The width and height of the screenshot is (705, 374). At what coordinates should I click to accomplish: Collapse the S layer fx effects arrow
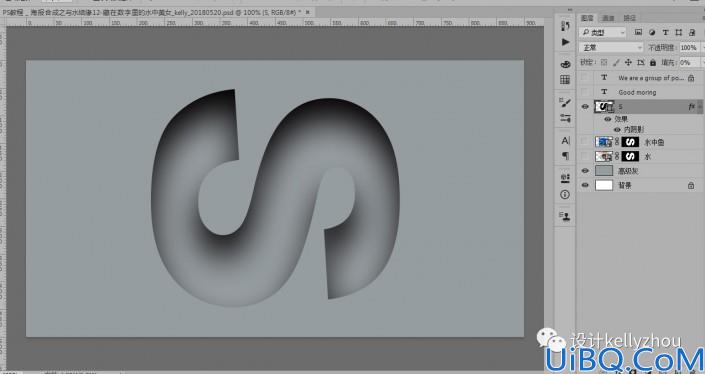point(700,107)
